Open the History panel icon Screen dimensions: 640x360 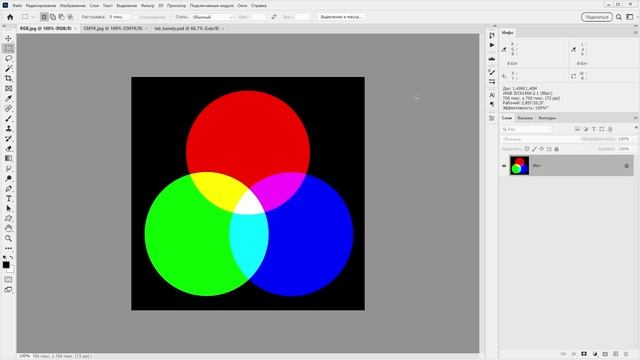tap(492, 36)
